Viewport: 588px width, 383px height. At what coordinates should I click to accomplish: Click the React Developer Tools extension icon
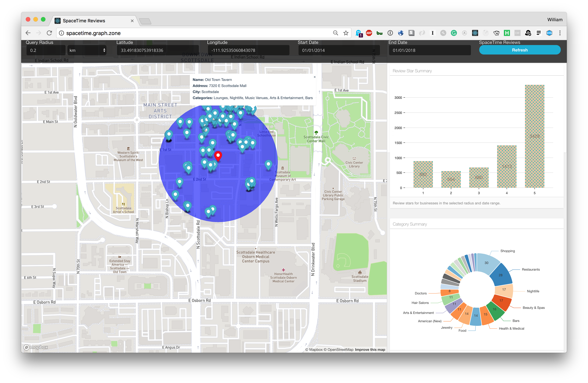pos(475,33)
